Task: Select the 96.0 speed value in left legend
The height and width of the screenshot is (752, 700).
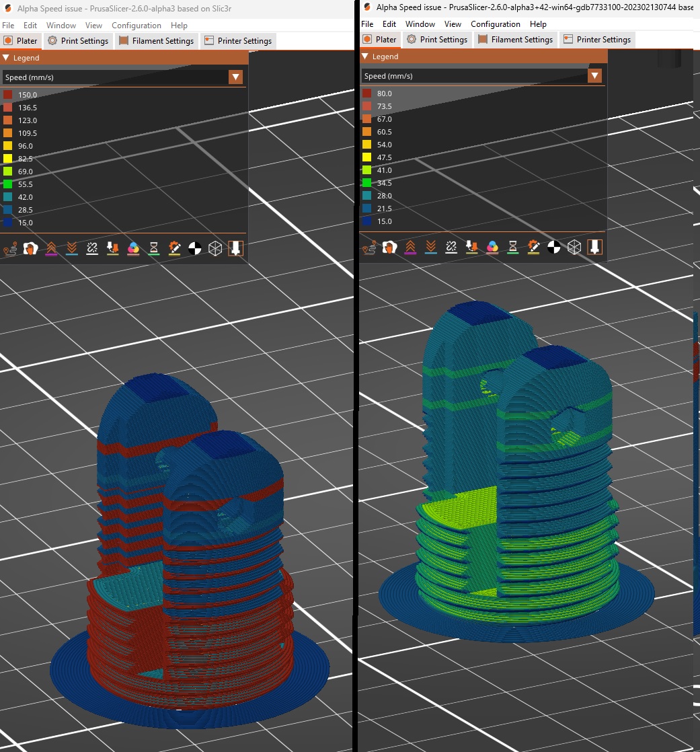Action: [26, 146]
